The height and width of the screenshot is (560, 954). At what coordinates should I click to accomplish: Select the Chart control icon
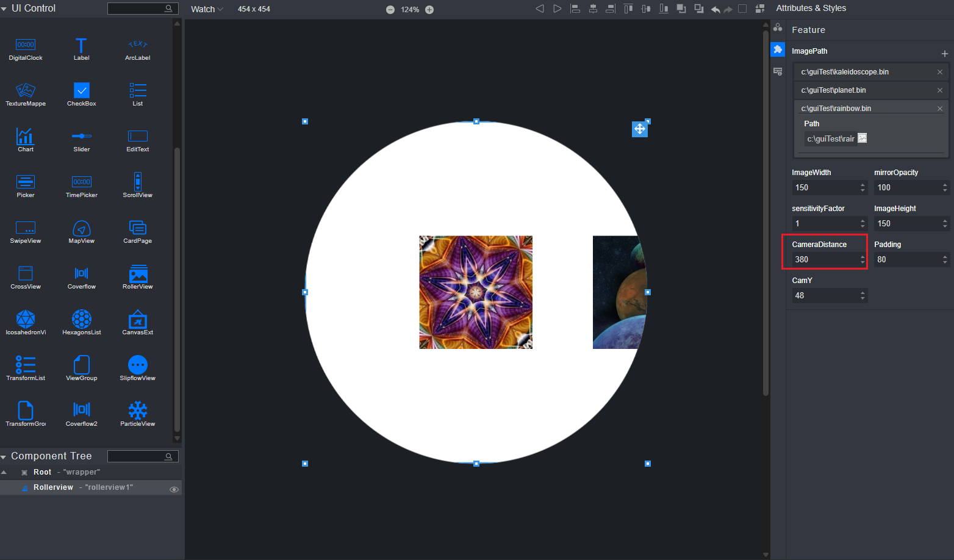[x=26, y=137]
